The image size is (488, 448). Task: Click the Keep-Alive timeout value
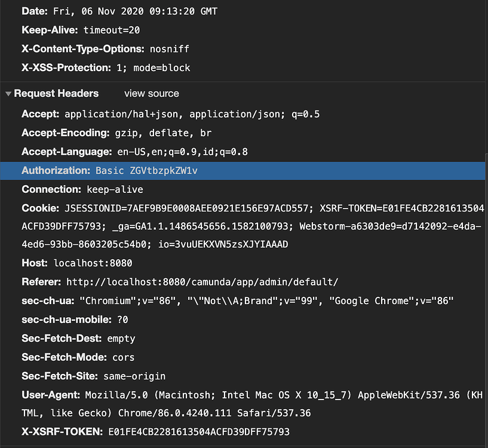click(x=111, y=29)
